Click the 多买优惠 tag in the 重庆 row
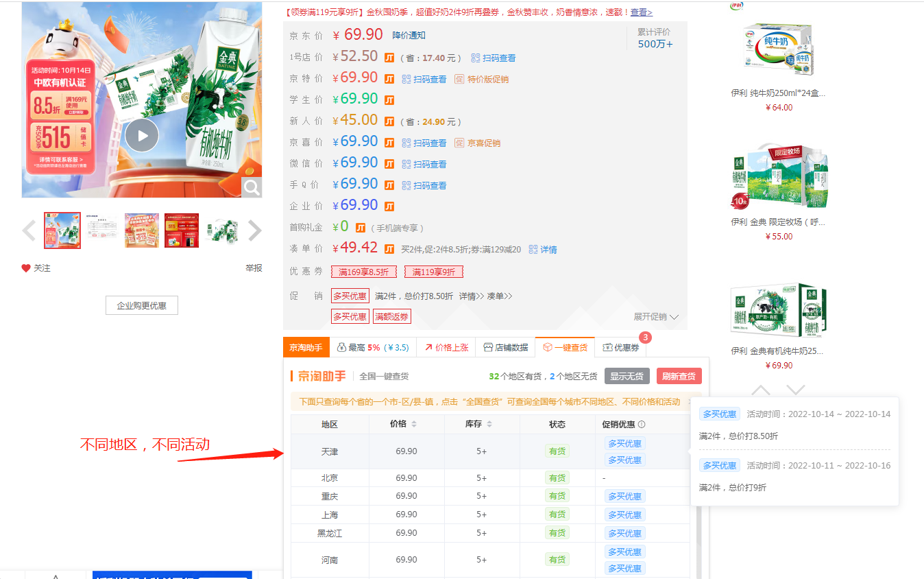924x579 pixels. 625,497
